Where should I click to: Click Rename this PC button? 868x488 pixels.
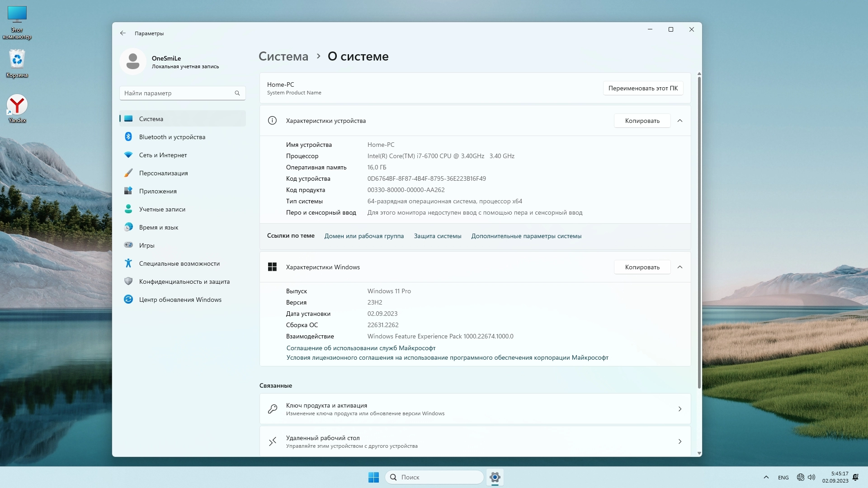click(x=642, y=88)
